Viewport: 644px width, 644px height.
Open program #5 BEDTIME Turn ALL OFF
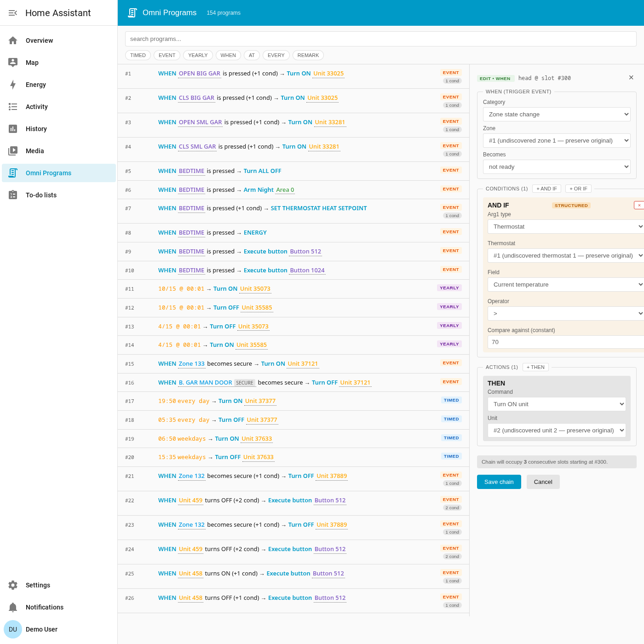click(293, 171)
